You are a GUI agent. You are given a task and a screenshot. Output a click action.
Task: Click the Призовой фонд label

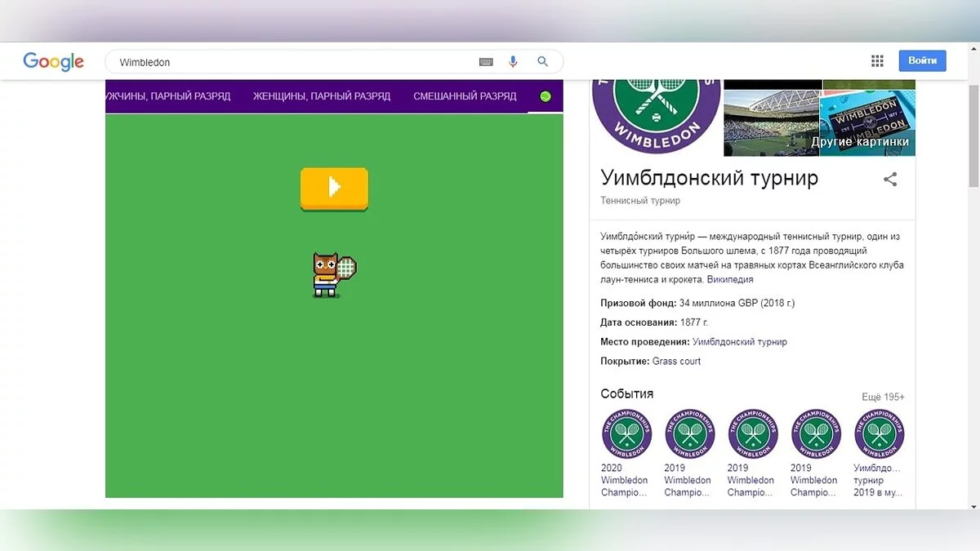tap(639, 303)
